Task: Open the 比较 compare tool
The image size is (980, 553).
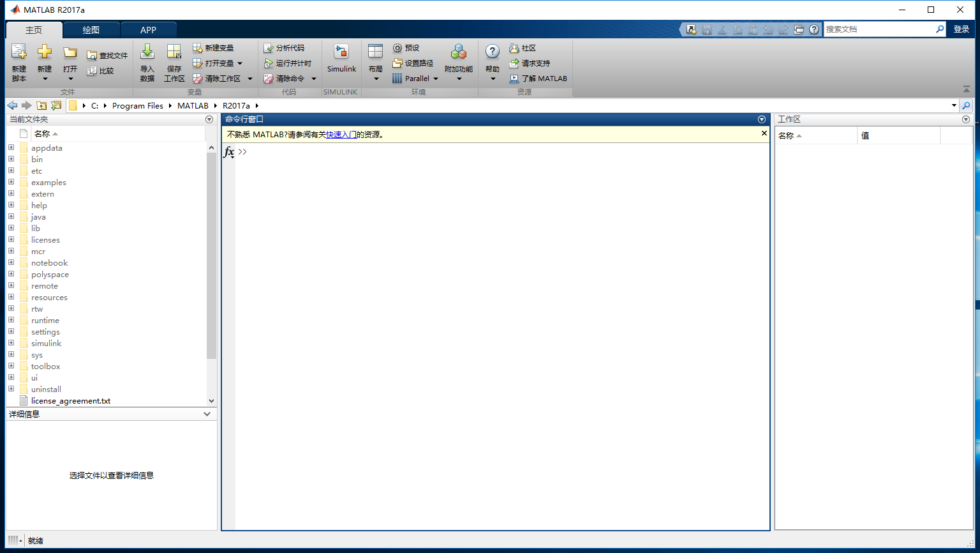Action: tap(100, 71)
